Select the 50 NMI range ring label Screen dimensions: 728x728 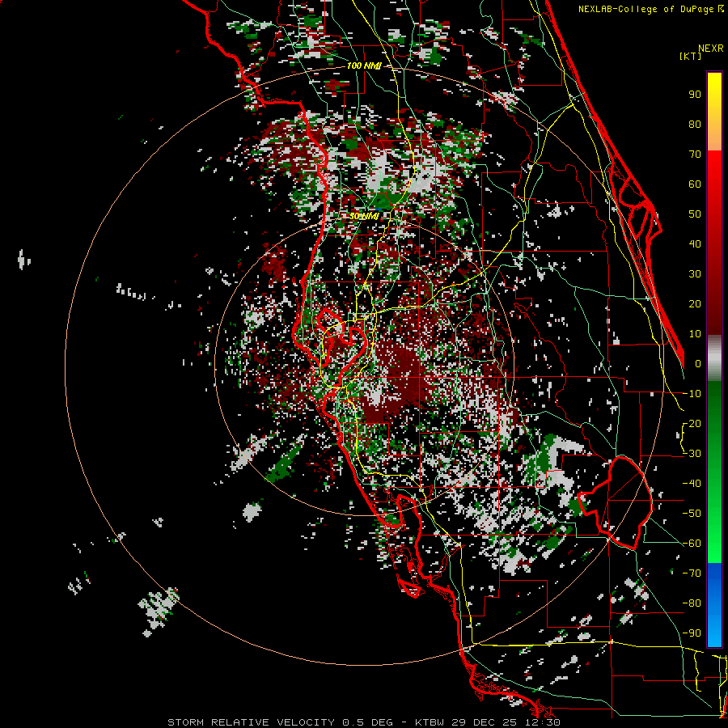coord(365,216)
